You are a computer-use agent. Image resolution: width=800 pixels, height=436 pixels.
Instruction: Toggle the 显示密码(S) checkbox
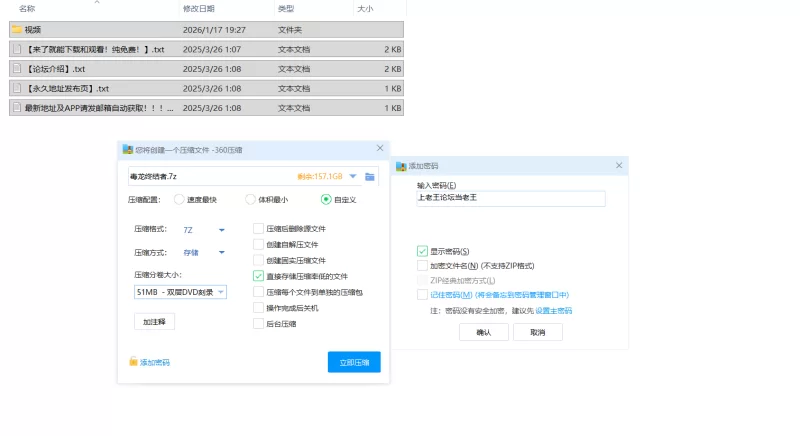click(422, 251)
